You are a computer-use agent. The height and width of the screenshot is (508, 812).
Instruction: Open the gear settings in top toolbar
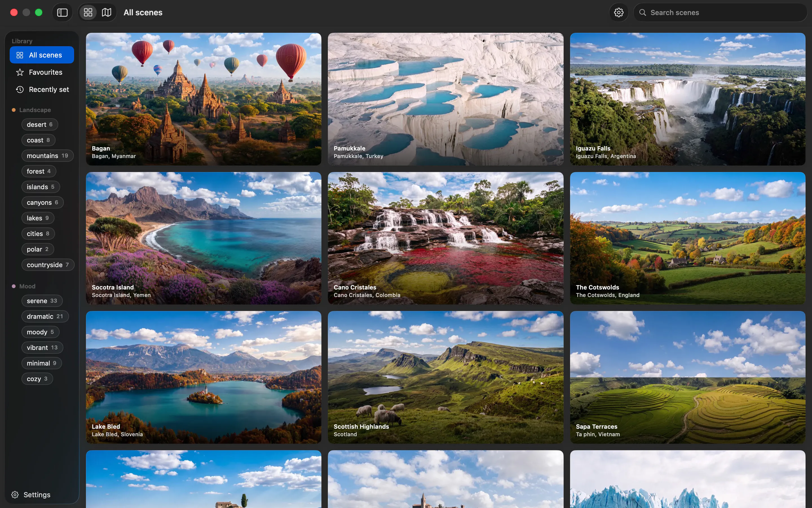[x=618, y=12]
